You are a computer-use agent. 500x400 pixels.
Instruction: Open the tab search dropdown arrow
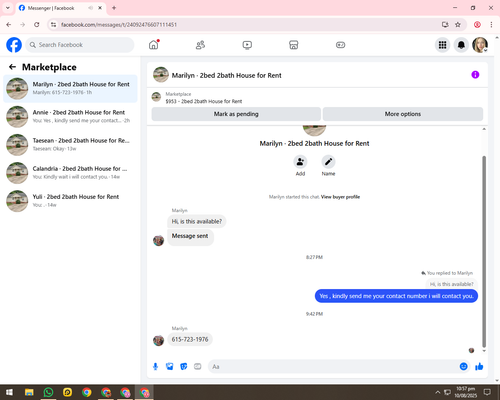coord(8,8)
